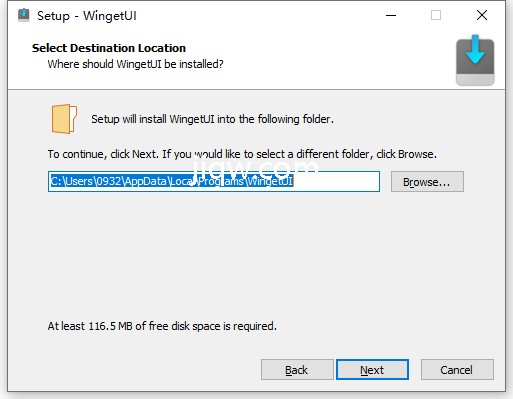The width and height of the screenshot is (513, 399).
Task: Close the WingetUI setup window
Action: (x=482, y=15)
